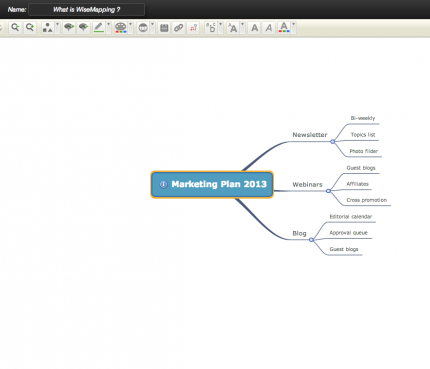Toggle italic text formatting

269,28
